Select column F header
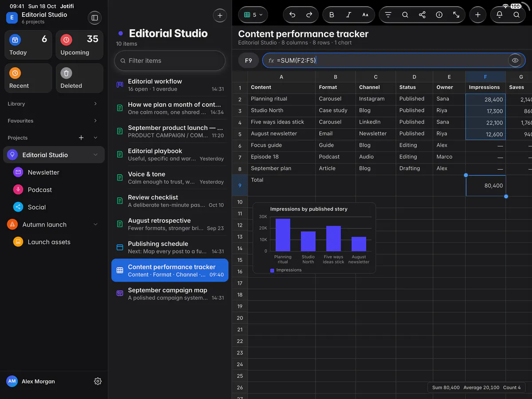 (485, 77)
